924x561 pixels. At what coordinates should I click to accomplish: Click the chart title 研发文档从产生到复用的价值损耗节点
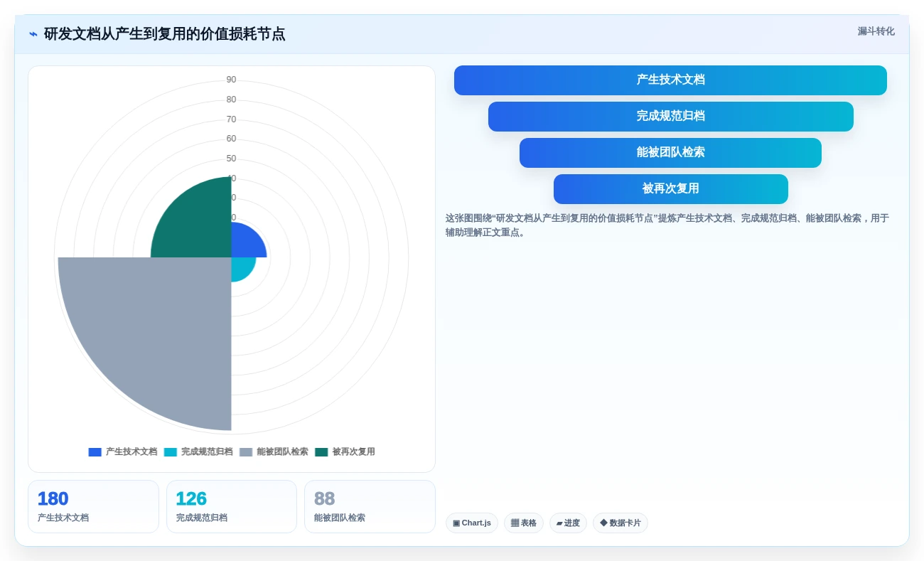(x=164, y=34)
